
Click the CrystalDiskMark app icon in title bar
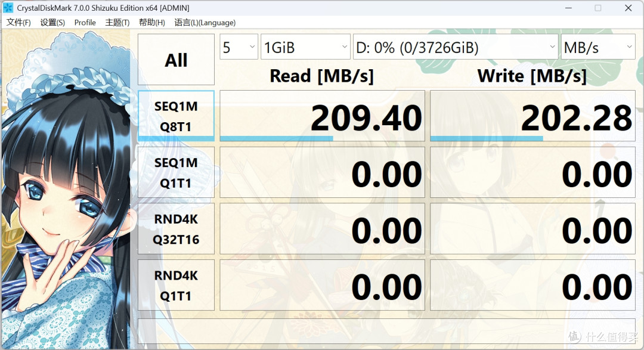(8, 7)
